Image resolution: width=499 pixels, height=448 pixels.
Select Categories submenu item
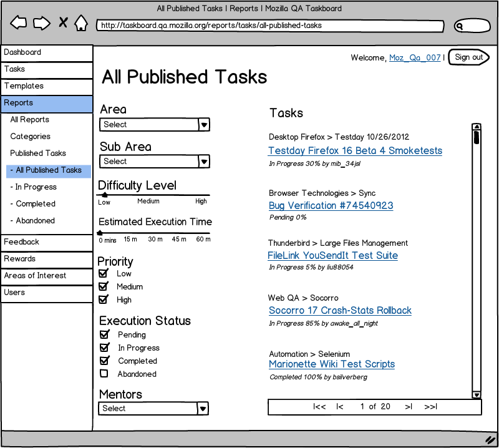(30, 137)
